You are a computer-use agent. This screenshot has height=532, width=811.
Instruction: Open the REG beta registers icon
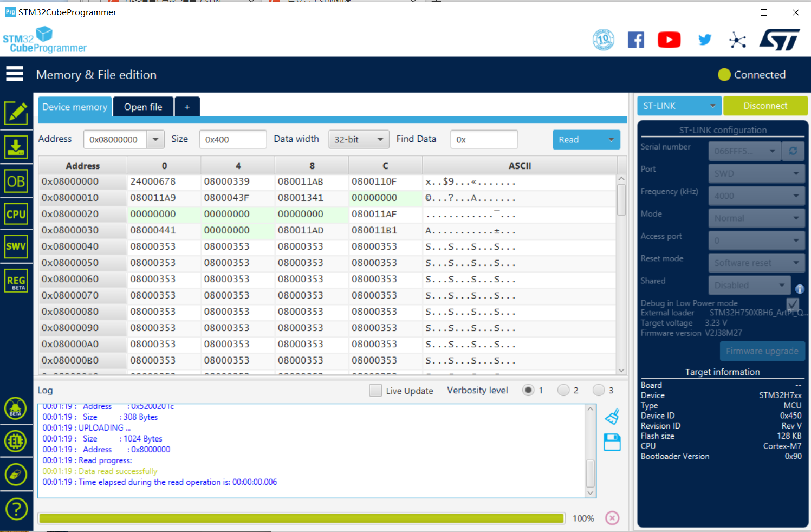tap(16, 281)
